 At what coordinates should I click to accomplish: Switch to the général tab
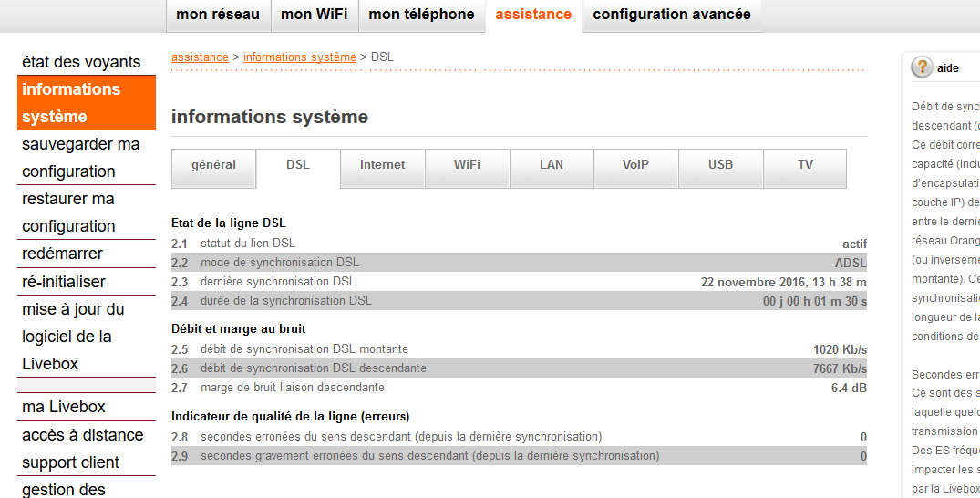[213, 165]
